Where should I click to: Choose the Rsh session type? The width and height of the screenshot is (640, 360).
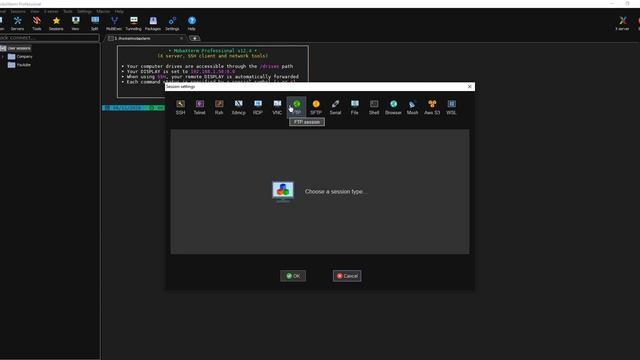219,107
